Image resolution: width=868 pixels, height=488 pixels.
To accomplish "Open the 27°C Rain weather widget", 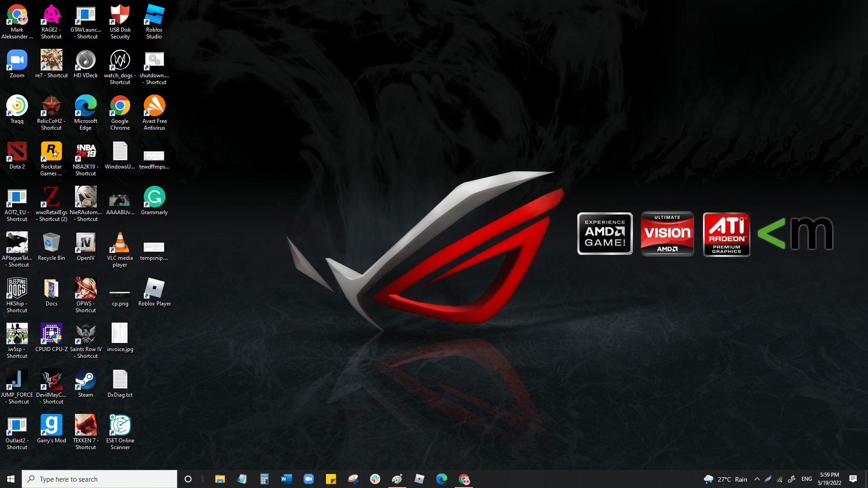I will pos(726,479).
